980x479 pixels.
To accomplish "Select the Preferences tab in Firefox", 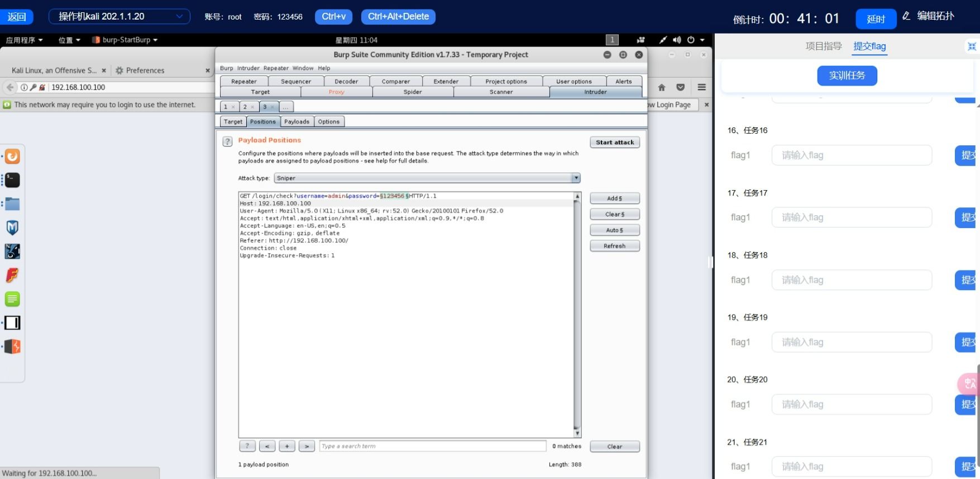I will (145, 70).
